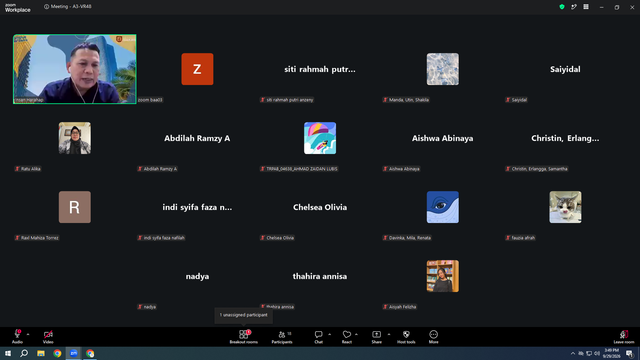Select AHMAD ZAIDAN LUBIS colorful avatar

(x=320, y=138)
